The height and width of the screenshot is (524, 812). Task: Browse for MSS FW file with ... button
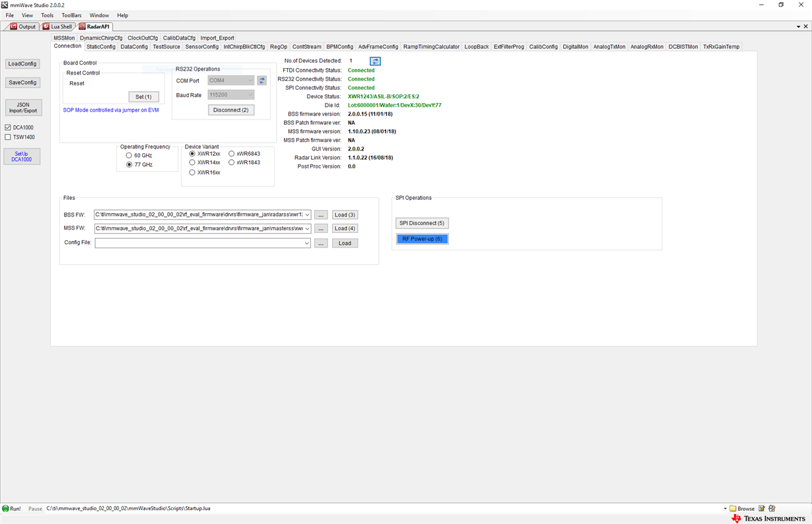click(x=321, y=228)
